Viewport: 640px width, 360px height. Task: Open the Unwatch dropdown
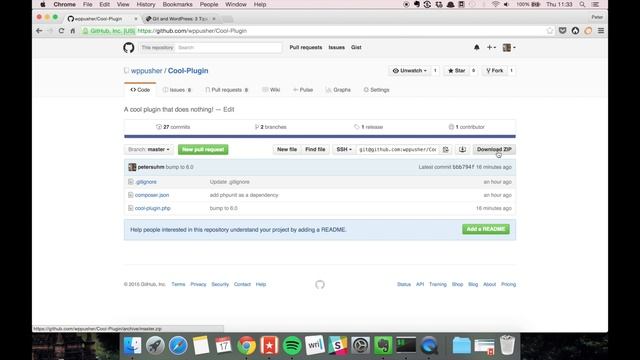[x=410, y=71]
